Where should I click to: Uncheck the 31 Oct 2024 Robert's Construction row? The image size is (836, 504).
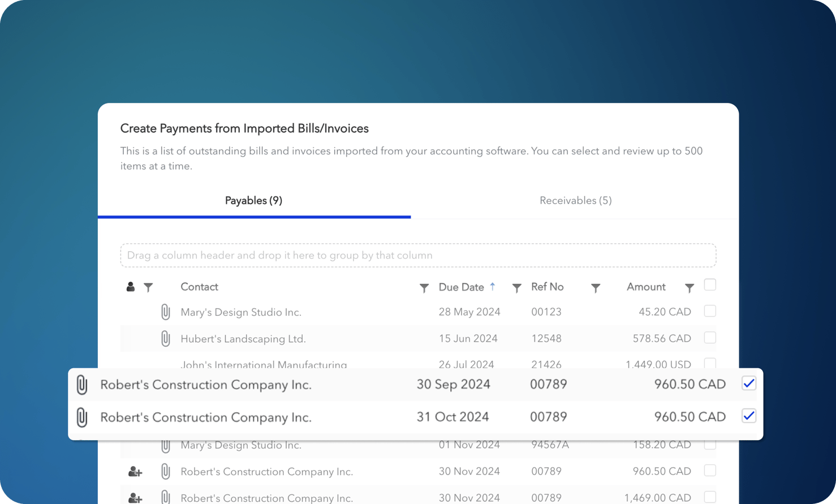(x=748, y=416)
